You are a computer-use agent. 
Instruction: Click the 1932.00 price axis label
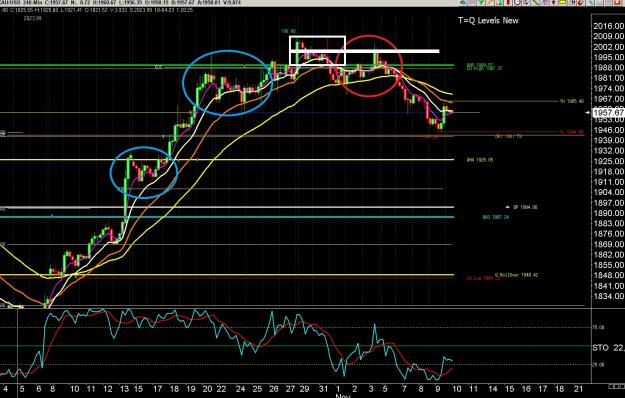tap(608, 151)
